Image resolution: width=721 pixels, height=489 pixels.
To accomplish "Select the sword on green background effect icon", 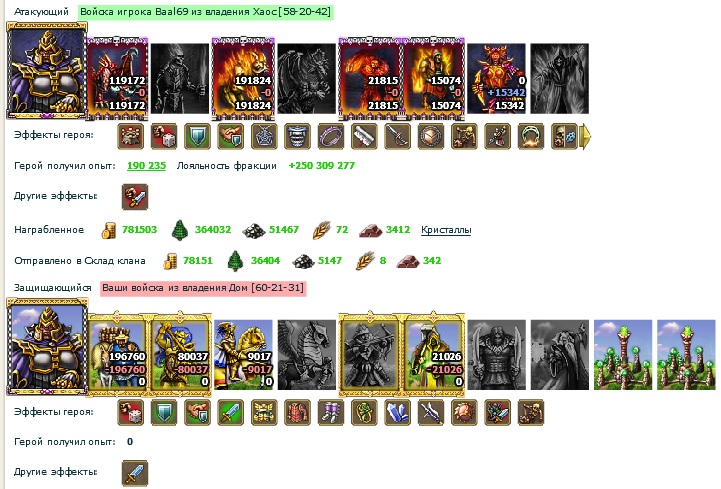I will [230, 412].
